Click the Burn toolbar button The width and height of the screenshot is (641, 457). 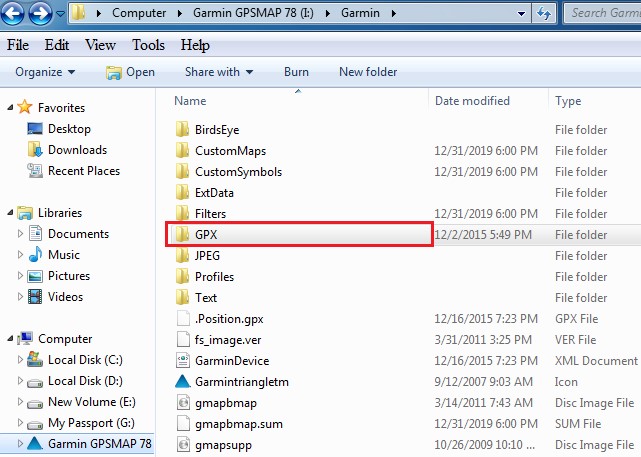click(296, 72)
